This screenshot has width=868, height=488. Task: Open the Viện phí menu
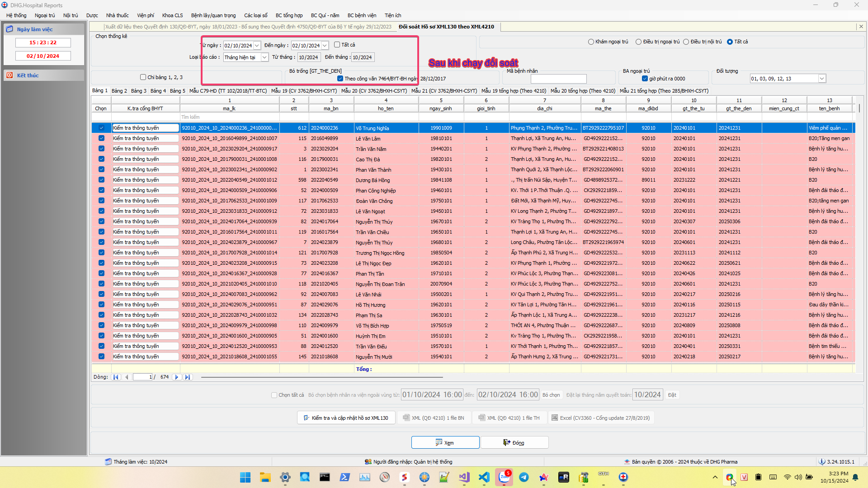pyautogui.click(x=145, y=15)
